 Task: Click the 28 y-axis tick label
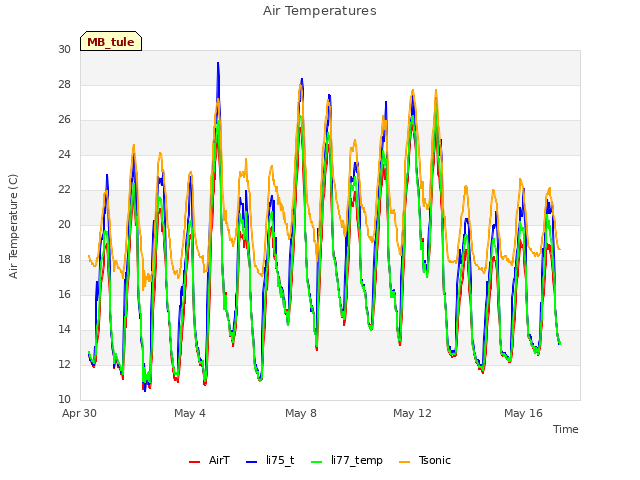(64, 84)
